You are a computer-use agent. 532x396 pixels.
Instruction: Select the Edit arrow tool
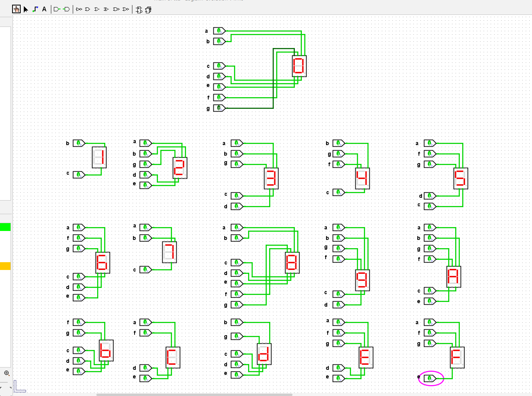click(x=26, y=9)
